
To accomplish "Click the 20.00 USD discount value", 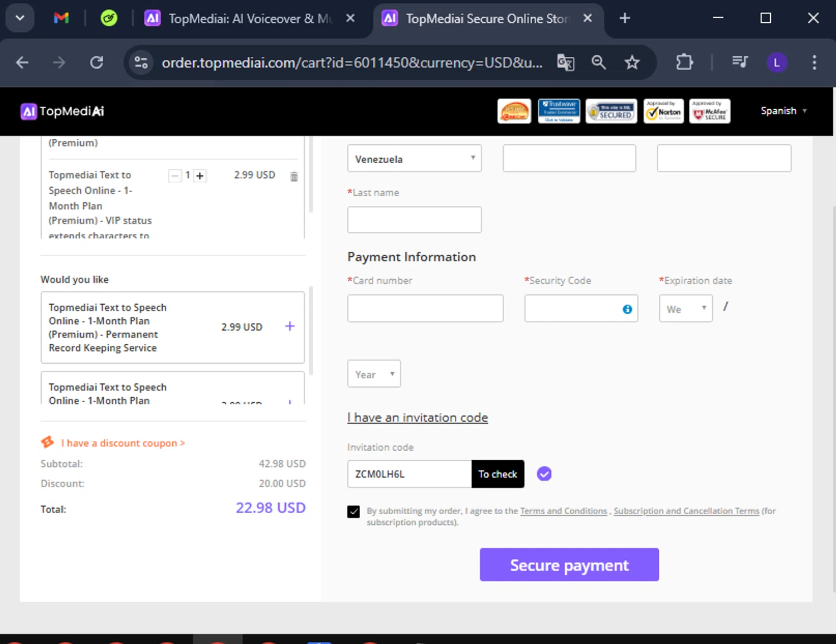I will point(282,483).
